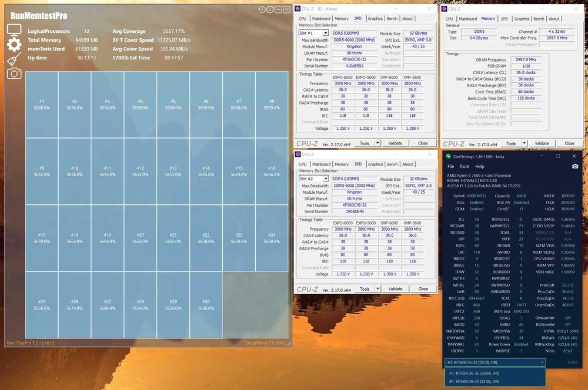
Task: Open Graphics tab in CPU-Z Memory window
Action: tap(522, 19)
